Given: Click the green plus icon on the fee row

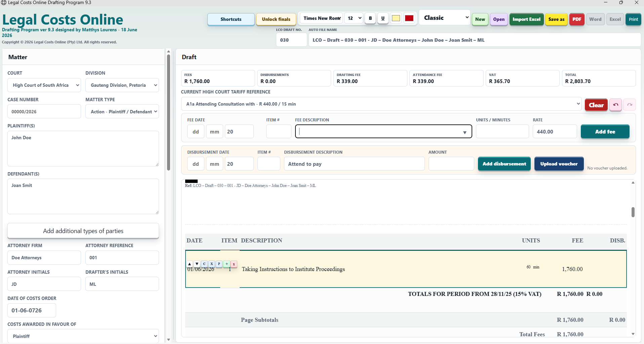Looking at the screenshot, I should pos(227,264).
